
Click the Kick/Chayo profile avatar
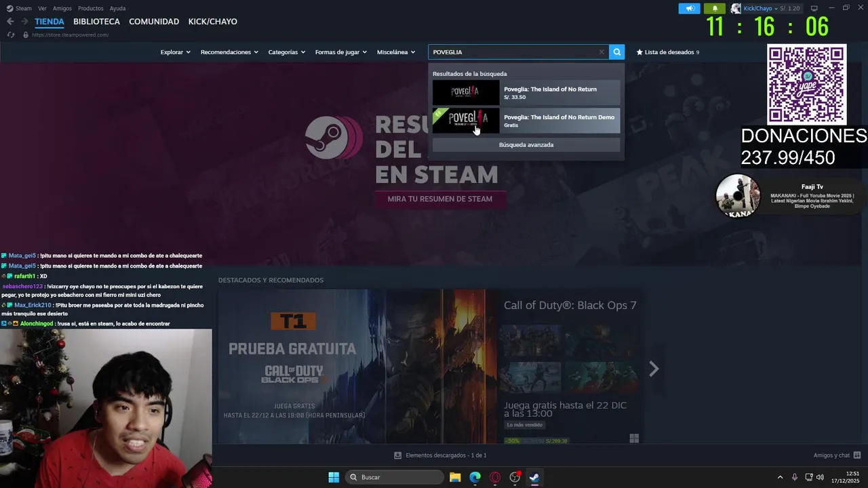coord(736,8)
